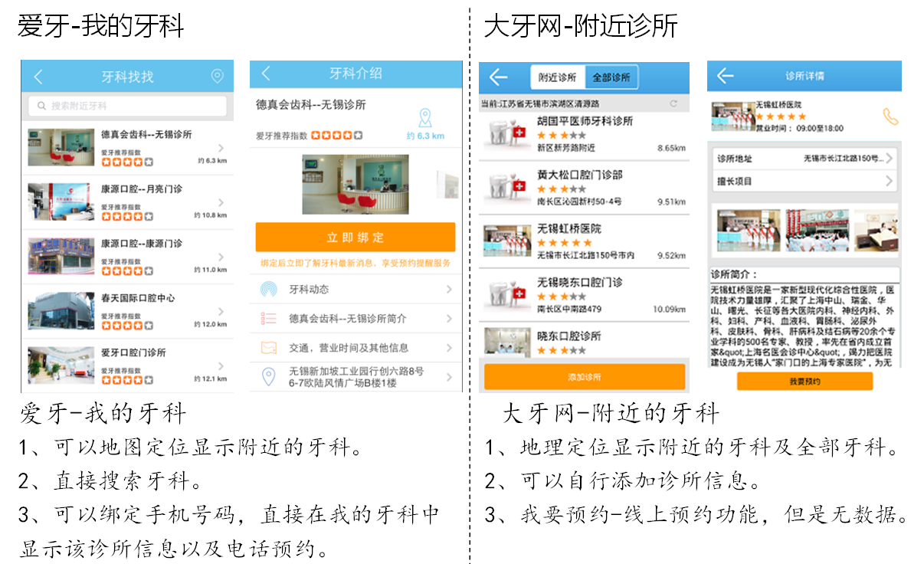
Task: Open the 无锡虹桥医院 thumbnail in 大牙网 list
Action: tap(506, 241)
